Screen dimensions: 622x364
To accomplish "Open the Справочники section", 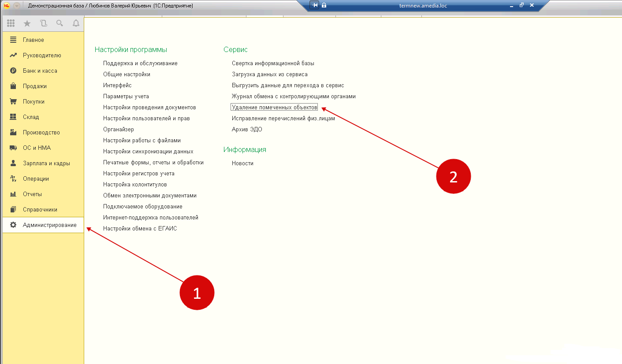I will click(x=43, y=209).
